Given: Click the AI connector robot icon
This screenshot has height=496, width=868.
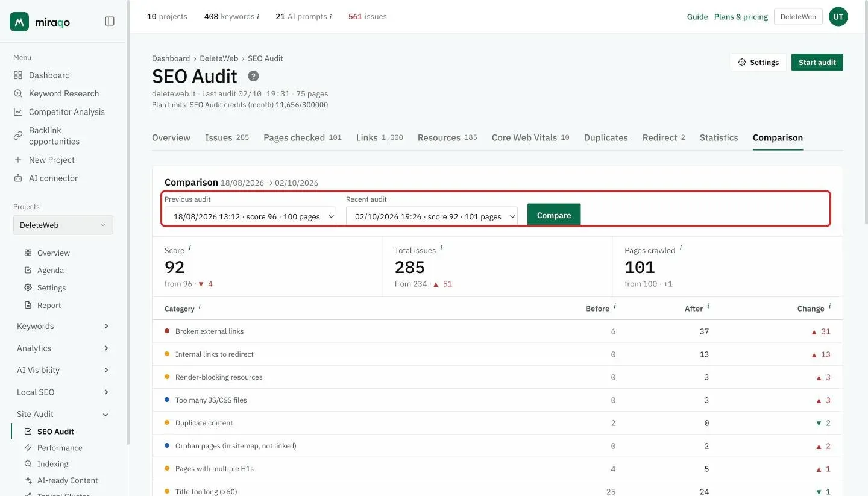Looking at the screenshot, I should [18, 178].
